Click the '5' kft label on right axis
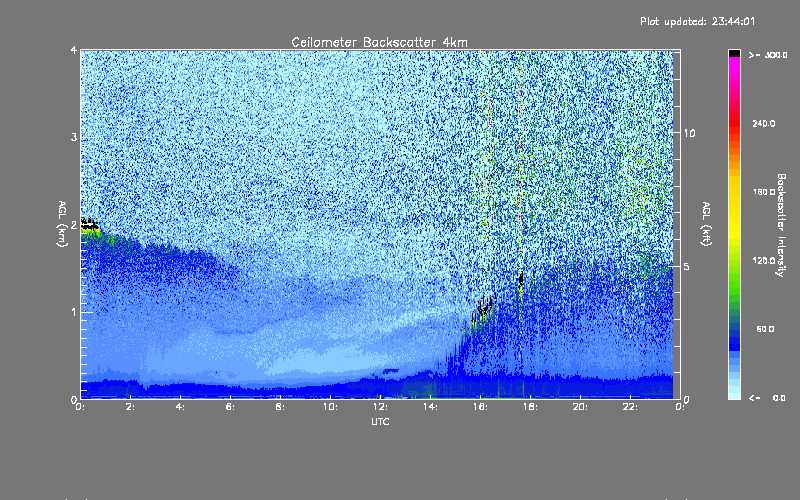The image size is (800, 500). click(x=687, y=266)
